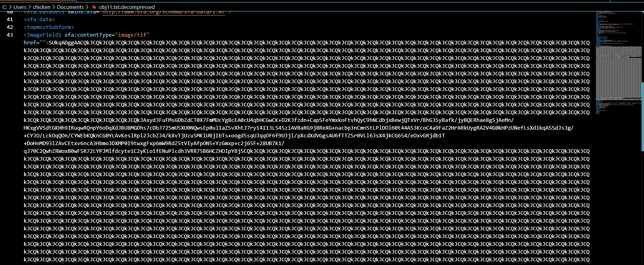Click the C: drive breadcrumb
This screenshot has width=644, height=265.
(x=4, y=7)
